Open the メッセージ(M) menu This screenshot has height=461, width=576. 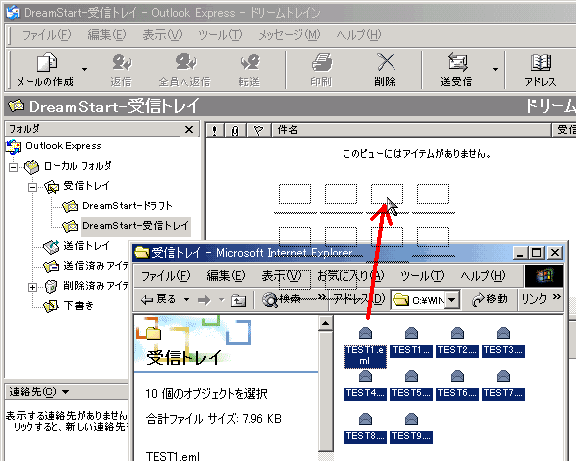tap(289, 35)
